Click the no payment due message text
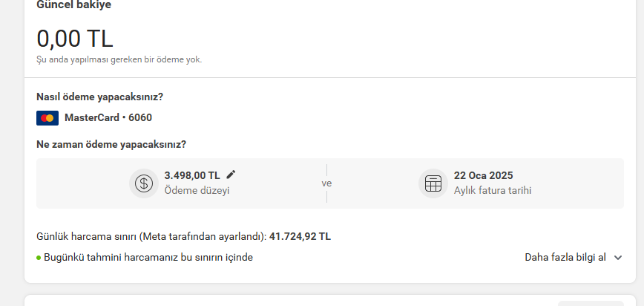Viewport: 644px width, 306px height. point(119,59)
